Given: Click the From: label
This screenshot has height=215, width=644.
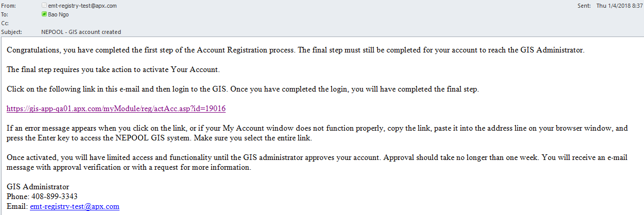Looking at the screenshot, I should tap(9, 6).
